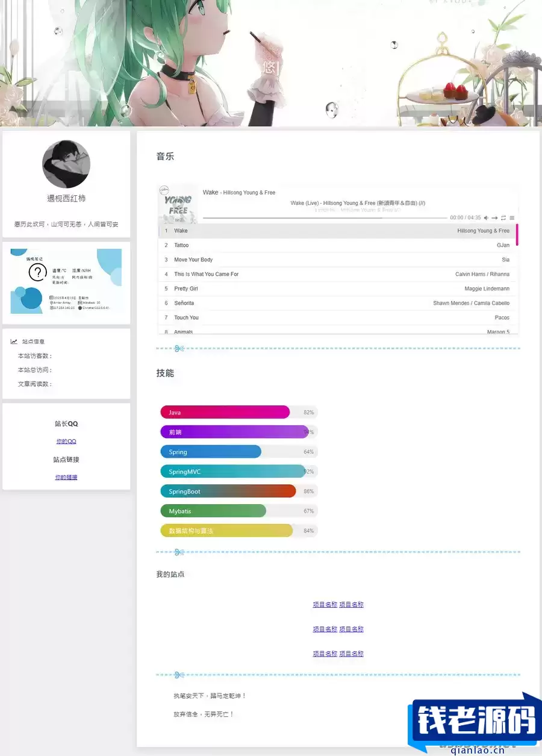This screenshot has width=542, height=756.
Task: Click the signature 歷历此坎坷，山河可无恙
Action: pos(66,224)
